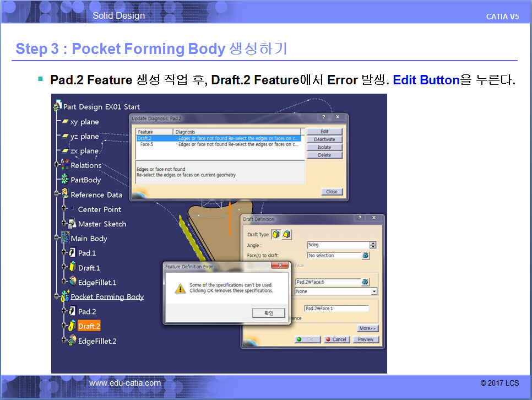Screen dimensions: 532x400
Task: Adjust the Angle spinner arrows
Action: 373,245
